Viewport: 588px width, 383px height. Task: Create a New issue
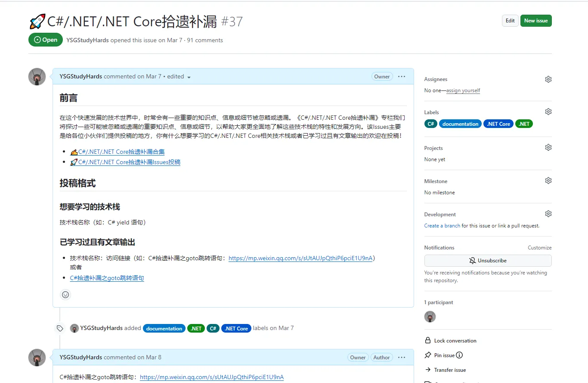pyautogui.click(x=536, y=21)
